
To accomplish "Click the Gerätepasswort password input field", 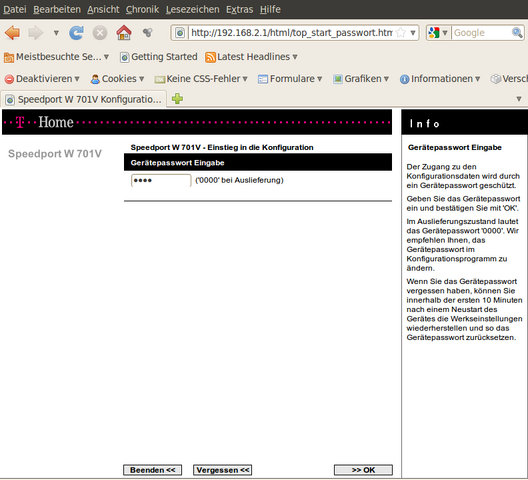I will (161, 180).
